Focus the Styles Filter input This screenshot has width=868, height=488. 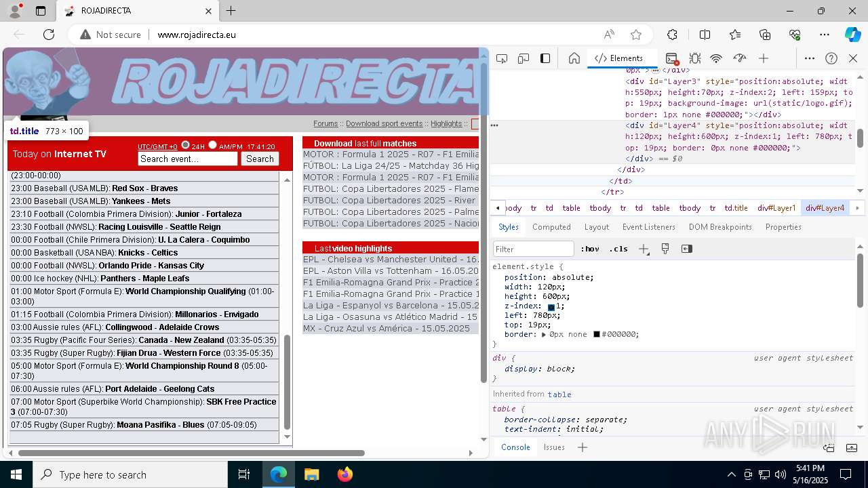point(534,249)
